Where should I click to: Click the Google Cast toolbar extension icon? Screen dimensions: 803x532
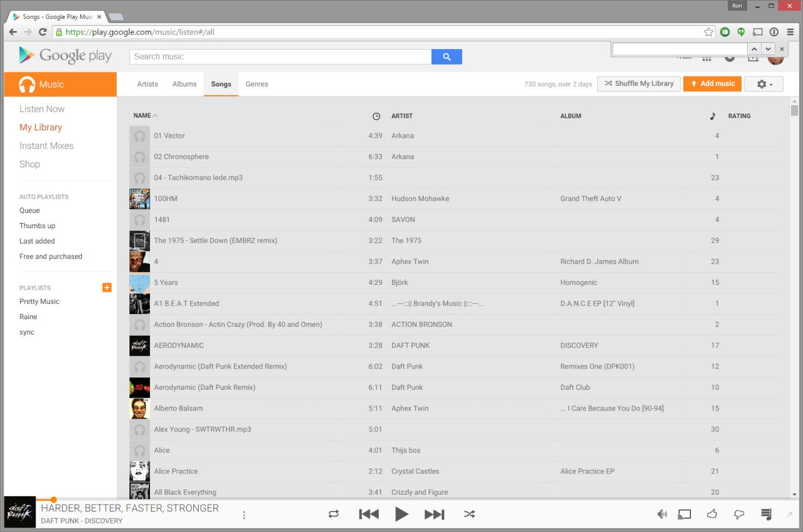point(757,32)
